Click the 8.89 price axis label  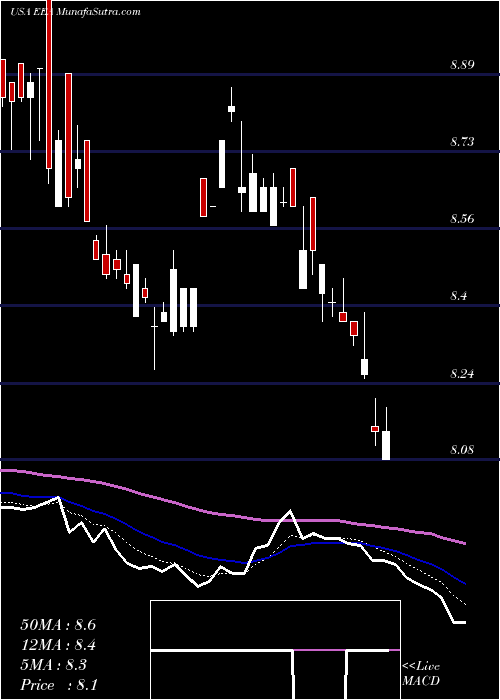[x=462, y=65]
